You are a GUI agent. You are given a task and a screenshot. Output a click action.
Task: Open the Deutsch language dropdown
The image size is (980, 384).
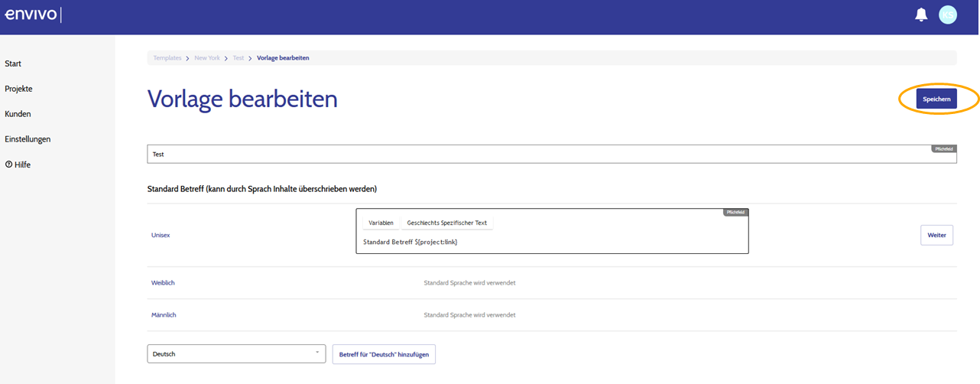(x=236, y=353)
